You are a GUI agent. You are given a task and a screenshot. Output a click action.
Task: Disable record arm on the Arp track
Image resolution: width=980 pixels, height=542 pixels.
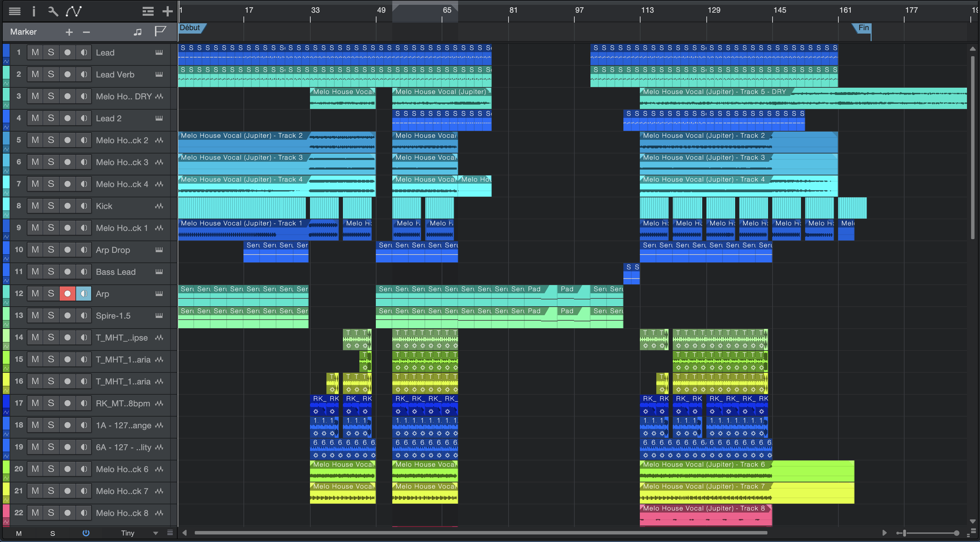[x=67, y=294]
